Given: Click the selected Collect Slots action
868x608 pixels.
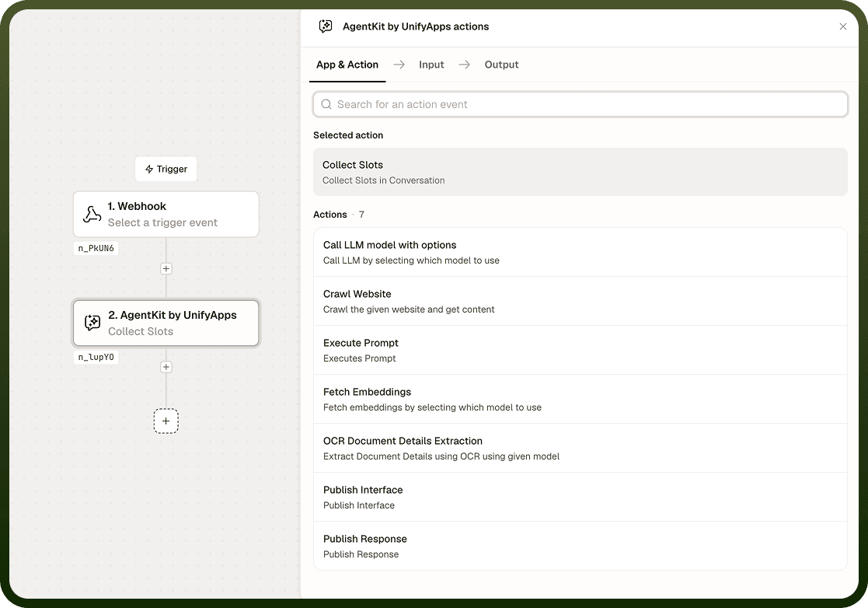Looking at the screenshot, I should coord(580,172).
